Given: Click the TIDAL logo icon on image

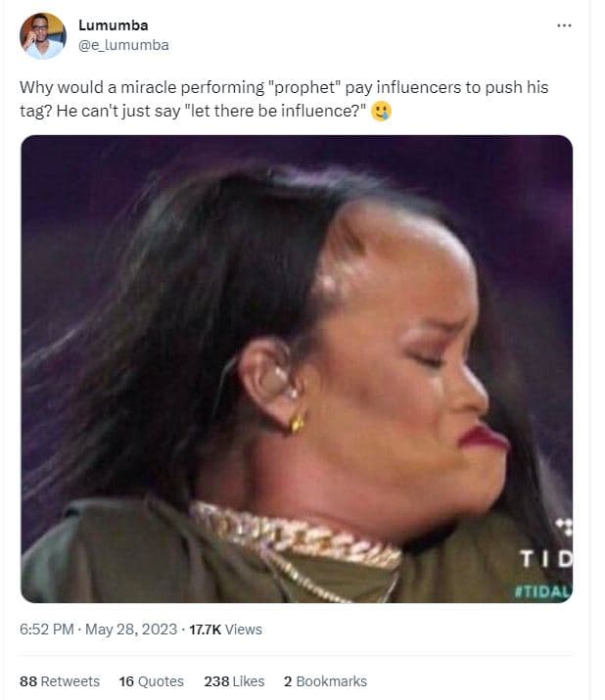Looking at the screenshot, I should pyautogui.click(x=564, y=527).
